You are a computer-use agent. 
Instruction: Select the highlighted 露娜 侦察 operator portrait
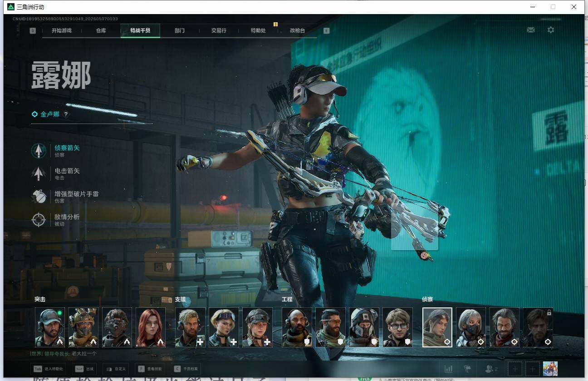click(437, 327)
